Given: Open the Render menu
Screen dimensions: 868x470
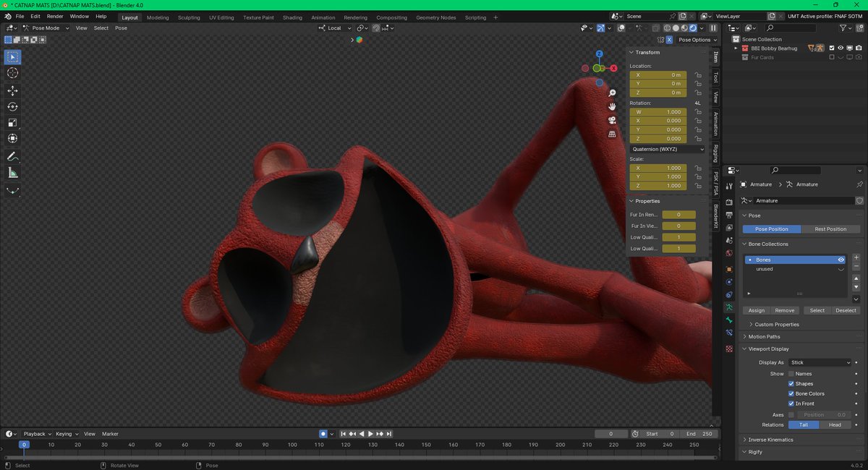Looking at the screenshot, I should pos(55,17).
